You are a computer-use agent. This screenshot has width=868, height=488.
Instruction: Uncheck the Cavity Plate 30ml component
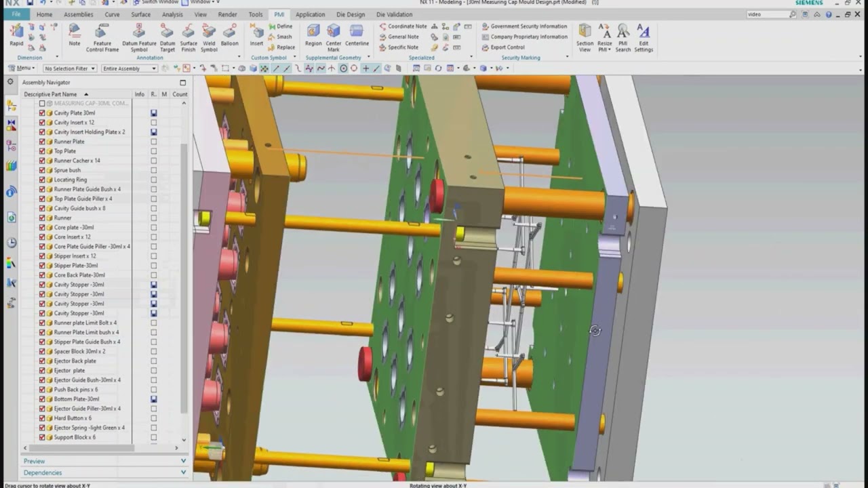click(42, 113)
